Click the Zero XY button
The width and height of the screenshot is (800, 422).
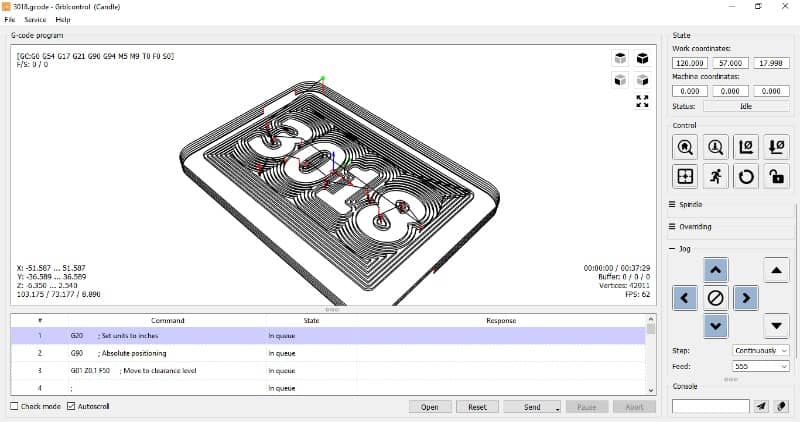(745, 146)
